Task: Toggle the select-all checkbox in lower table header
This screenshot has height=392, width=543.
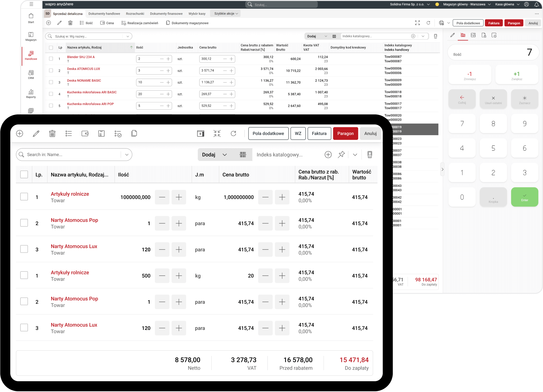Action: tap(24, 174)
